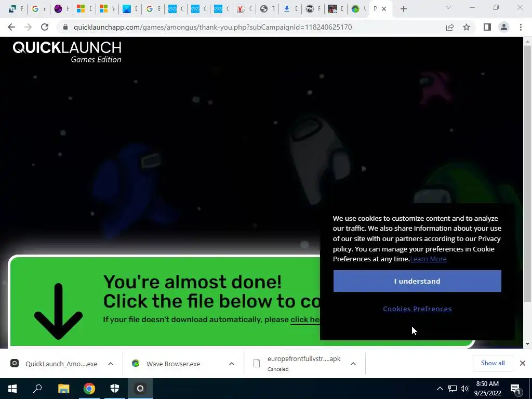Switch to the gray globe icon tab
The image size is (532, 399).
point(263,9)
